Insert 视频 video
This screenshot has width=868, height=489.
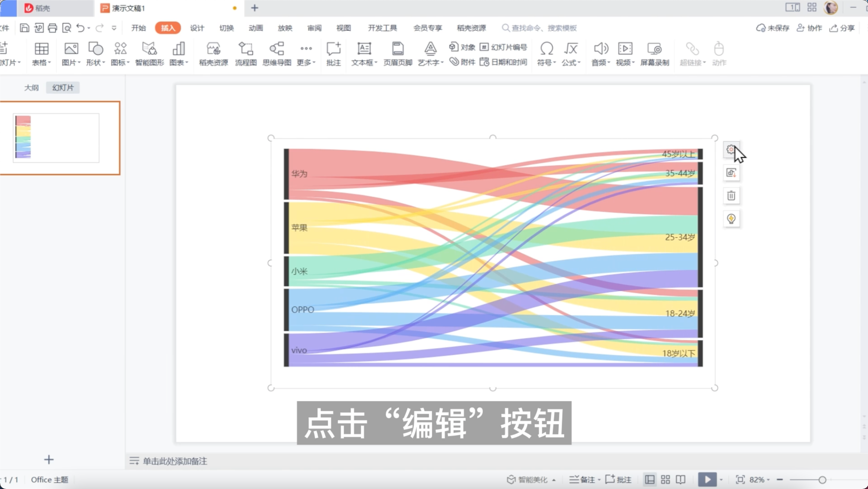pyautogui.click(x=625, y=54)
